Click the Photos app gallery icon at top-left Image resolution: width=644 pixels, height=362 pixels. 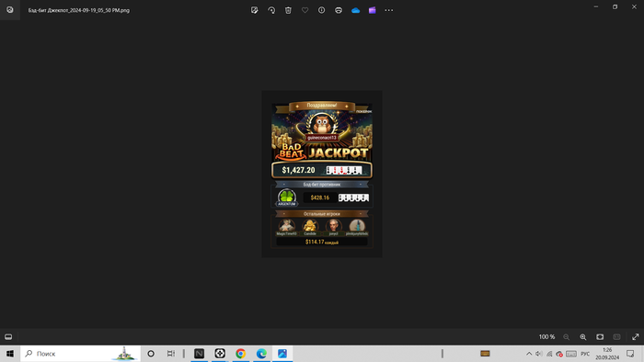tap(10, 10)
